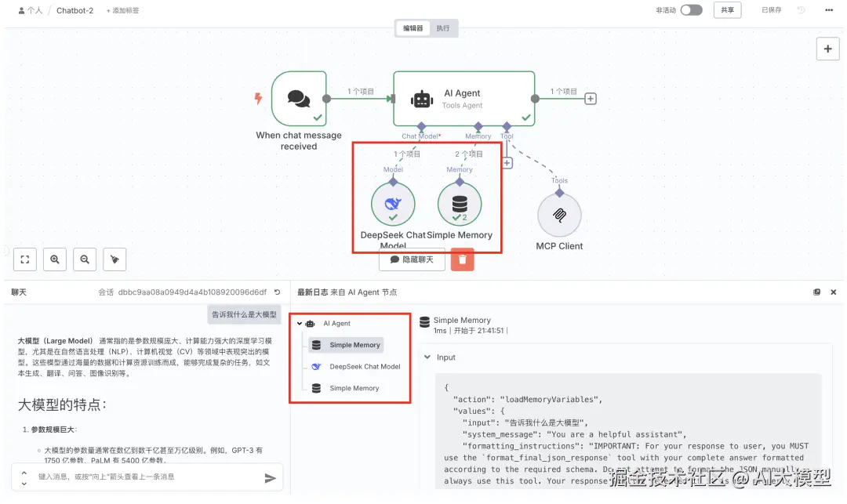Focus the chat message input field
Viewport: 847px width, 504px height.
click(x=148, y=477)
